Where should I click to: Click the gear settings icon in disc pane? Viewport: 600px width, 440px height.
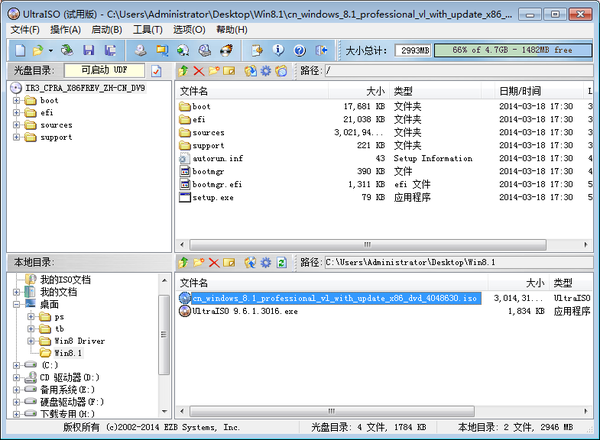tap(266, 71)
